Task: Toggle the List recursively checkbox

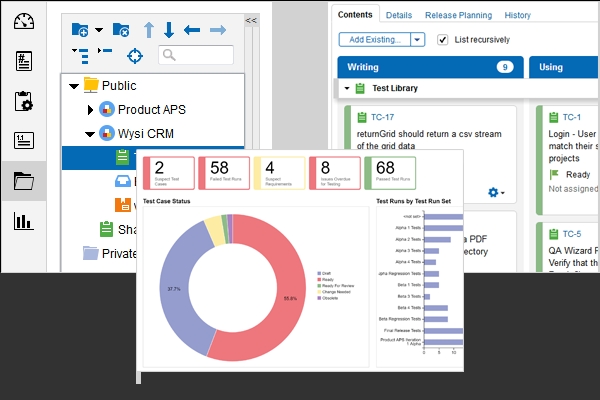Action: click(444, 40)
